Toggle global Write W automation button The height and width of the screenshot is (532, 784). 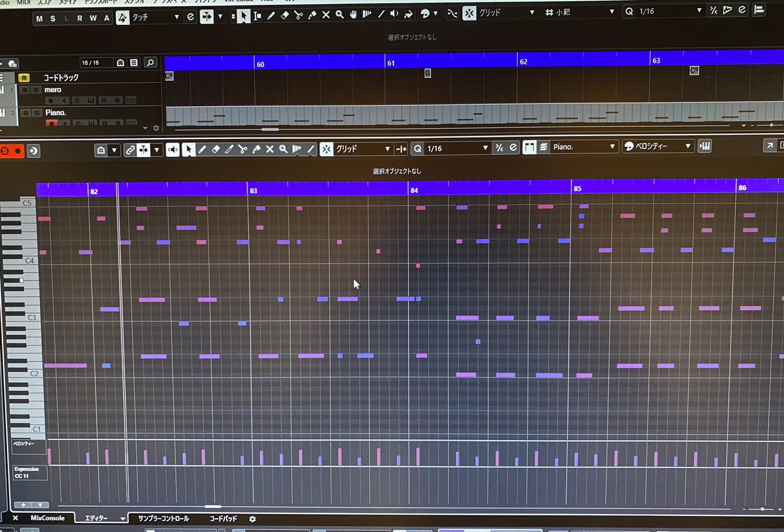[93, 18]
